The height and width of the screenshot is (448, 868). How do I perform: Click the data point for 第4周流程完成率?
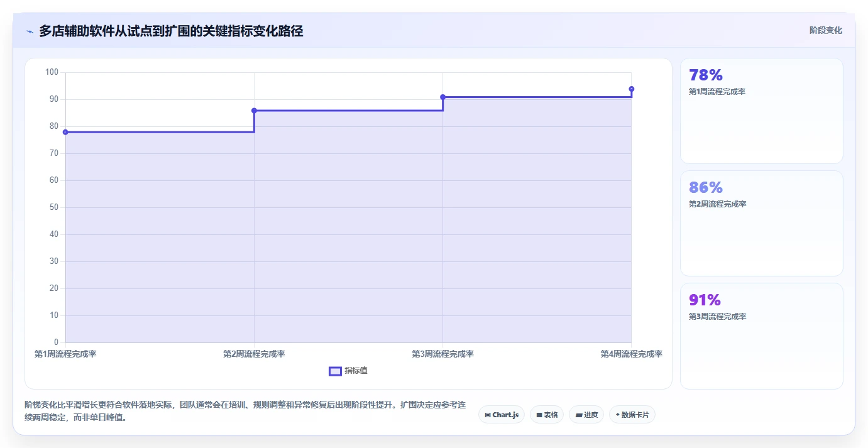click(631, 89)
